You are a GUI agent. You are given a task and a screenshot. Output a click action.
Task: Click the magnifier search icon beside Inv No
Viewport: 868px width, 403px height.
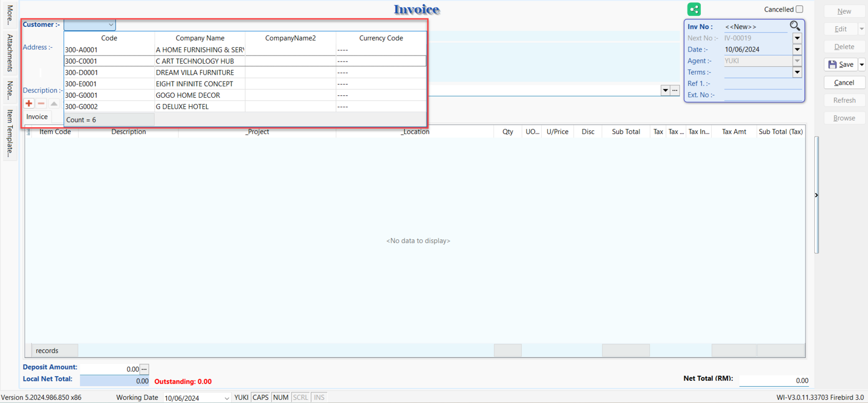(795, 26)
